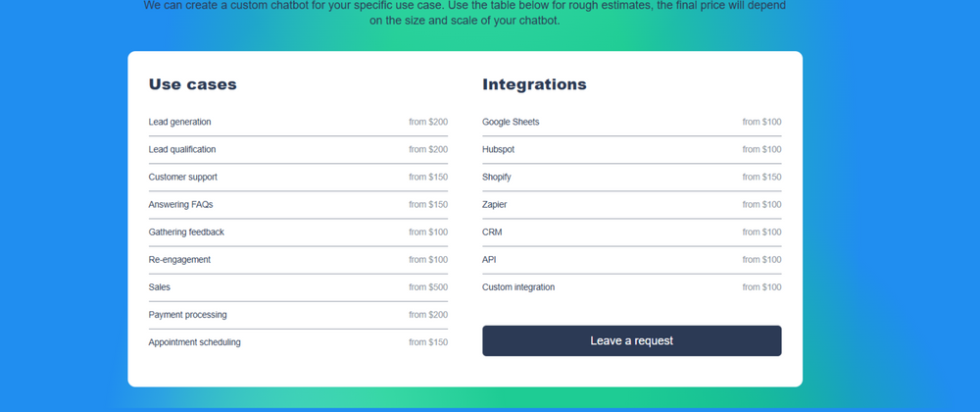This screenshot has width=980, height=412.
Task: Select the API integration label
Action: pyautogui.click(x=489, y=259)
